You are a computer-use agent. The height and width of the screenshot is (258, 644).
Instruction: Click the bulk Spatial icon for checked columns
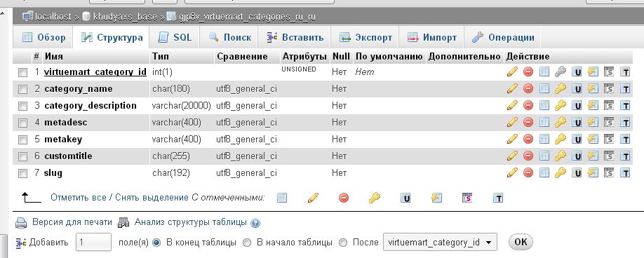point(467,198)
